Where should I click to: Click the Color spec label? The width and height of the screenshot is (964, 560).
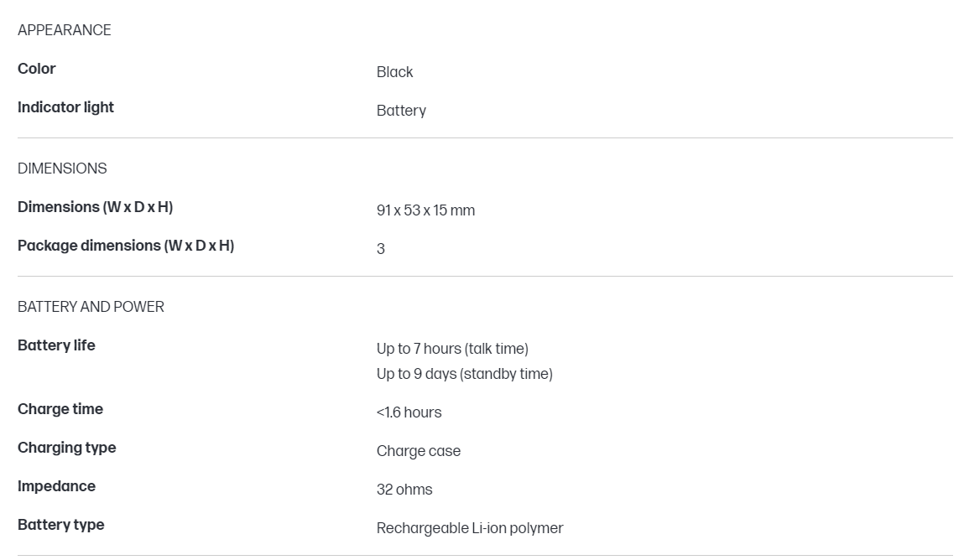pyautogui.click(x=37, y=69)
